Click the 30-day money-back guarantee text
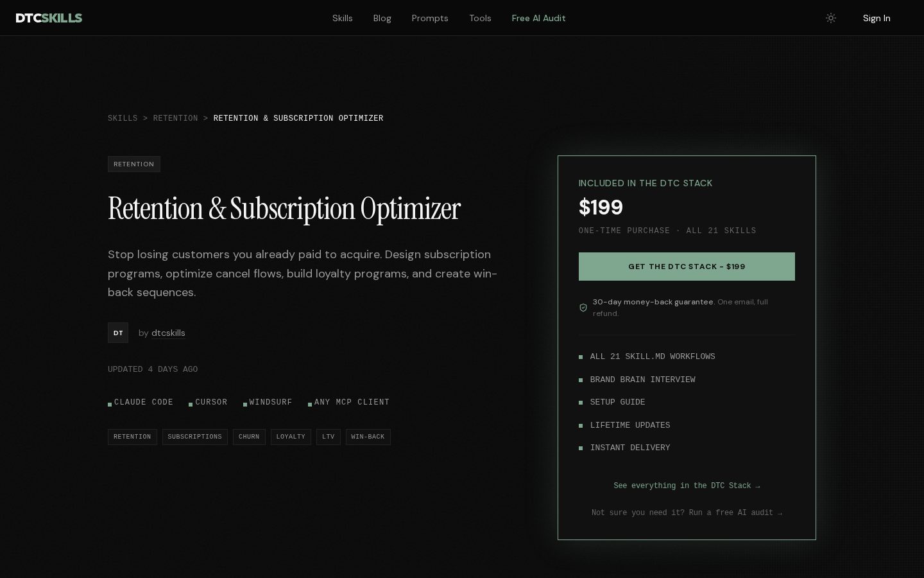The image size is (924, 578). (x=653, y=302)
